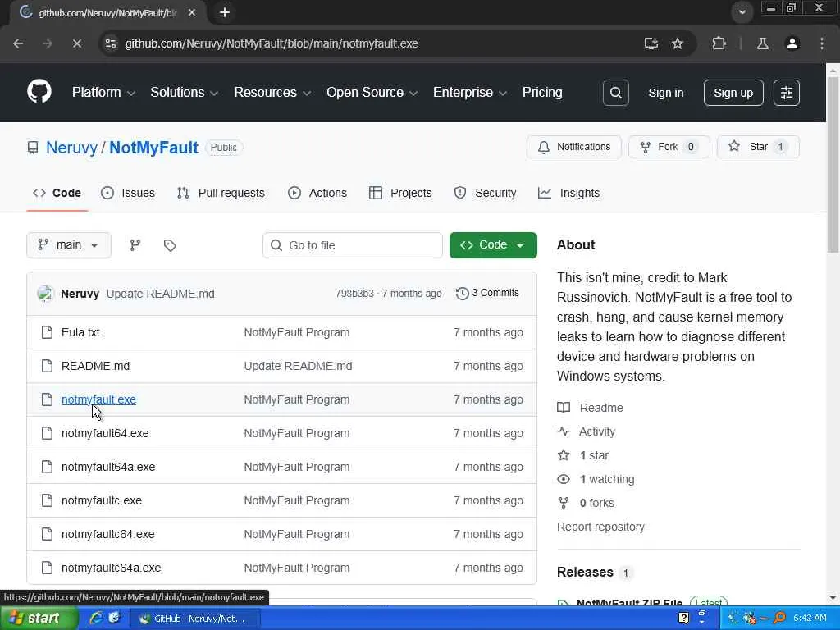
Task: Switch to the Security tab
Action: click(486, 193)
